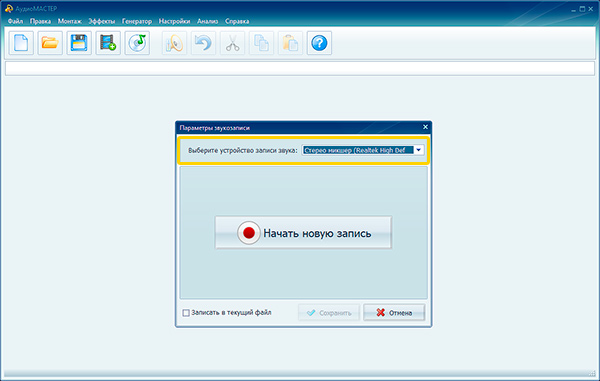The height and width of the screenshot is (381, 600).
Task: Maximize the АудиоМАСТЕР window
Action: click(582, 9)
